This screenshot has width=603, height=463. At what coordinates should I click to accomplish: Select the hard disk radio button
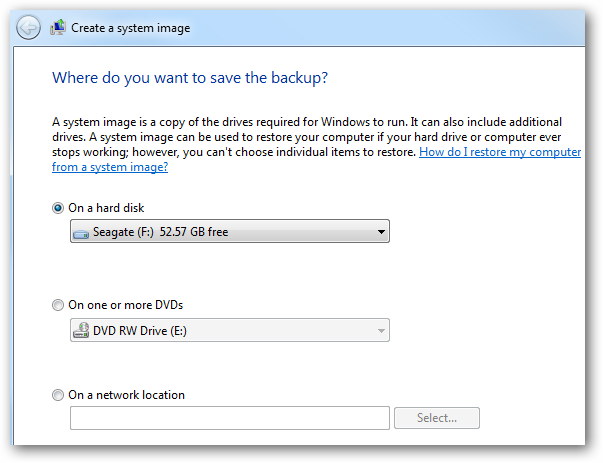(x=58, y=208)
